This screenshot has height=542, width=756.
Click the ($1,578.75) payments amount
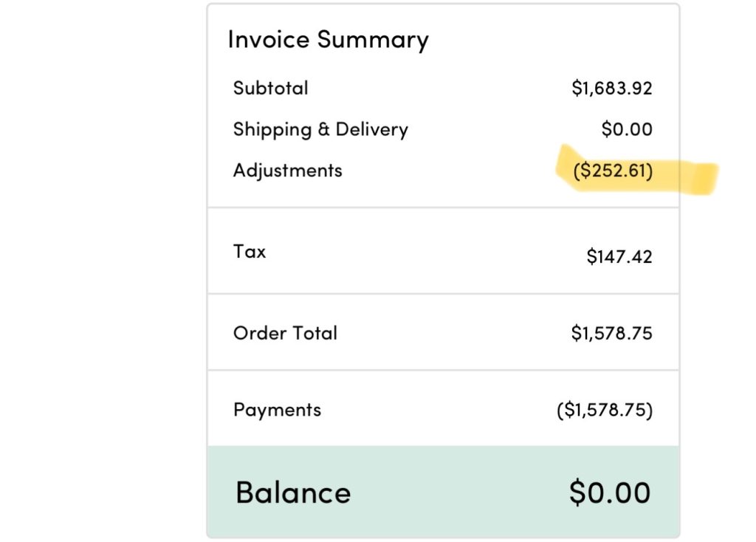click(605, 411)
